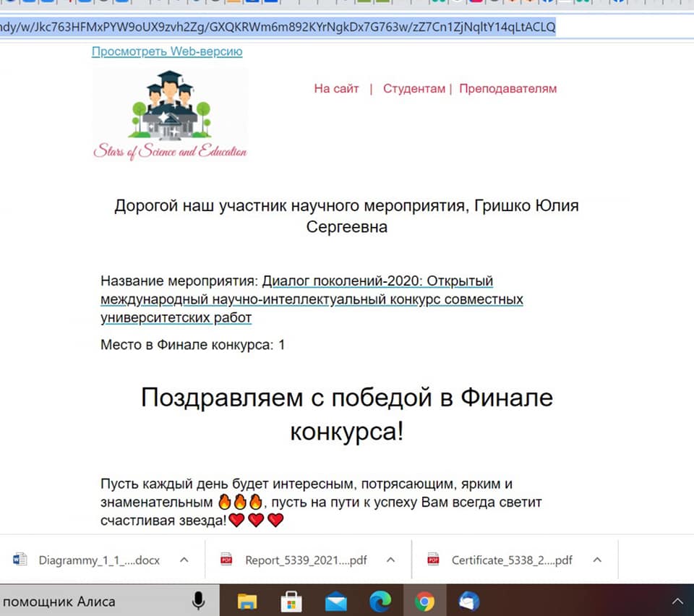Viewport: 694px width, 616px height.
Task: Open the Диалог поколений-2020 event link
Action: tap(312, 299)
